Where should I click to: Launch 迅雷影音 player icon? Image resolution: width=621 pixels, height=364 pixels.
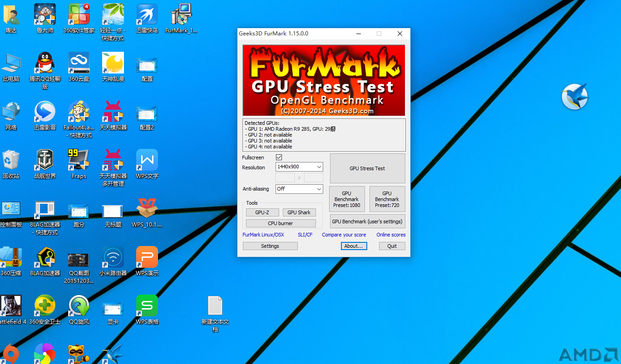(45, 112)
